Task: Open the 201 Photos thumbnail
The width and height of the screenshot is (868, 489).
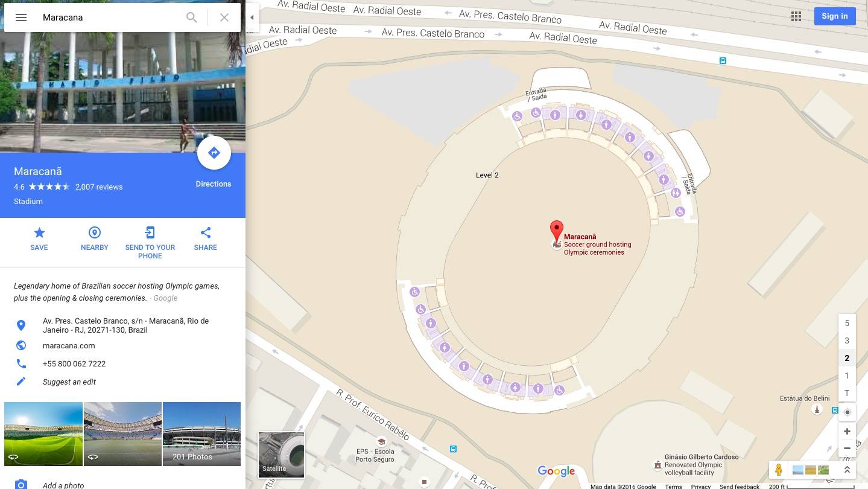Action: point(201,434)
